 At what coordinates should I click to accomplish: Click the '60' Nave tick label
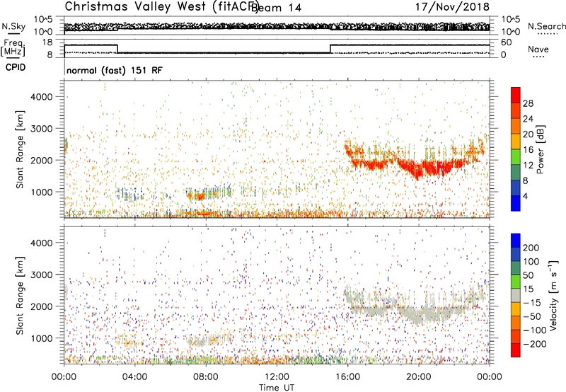pyautogui.click(x=506, y=42)
